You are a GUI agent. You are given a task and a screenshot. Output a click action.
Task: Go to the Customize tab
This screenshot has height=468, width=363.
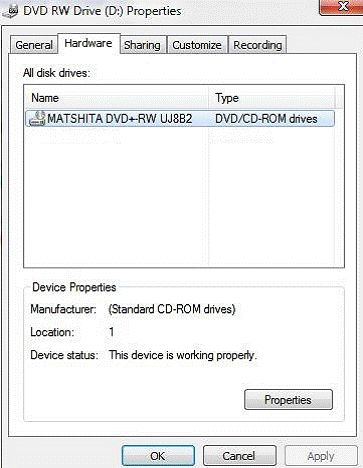point(197,45)
